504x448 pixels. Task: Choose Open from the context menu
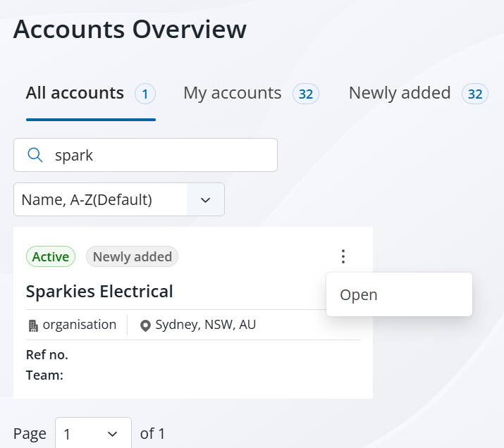(x=359, y=294)
